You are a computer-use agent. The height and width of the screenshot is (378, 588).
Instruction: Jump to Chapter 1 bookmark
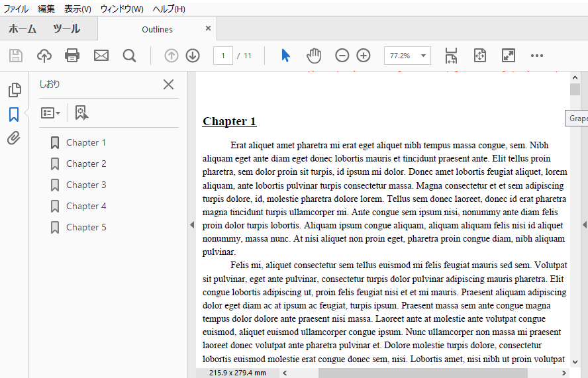pyautogui.click(x=86, y=142)
